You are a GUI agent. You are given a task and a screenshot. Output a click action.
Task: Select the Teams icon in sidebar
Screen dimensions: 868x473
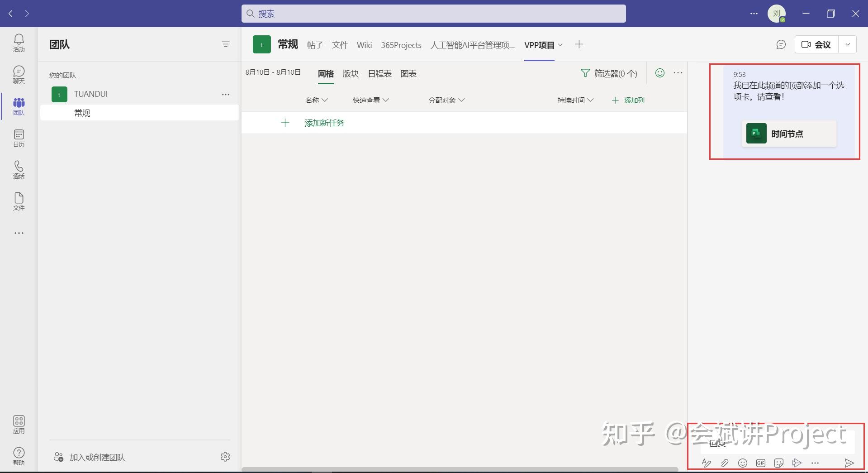click(x=19, y=106)
